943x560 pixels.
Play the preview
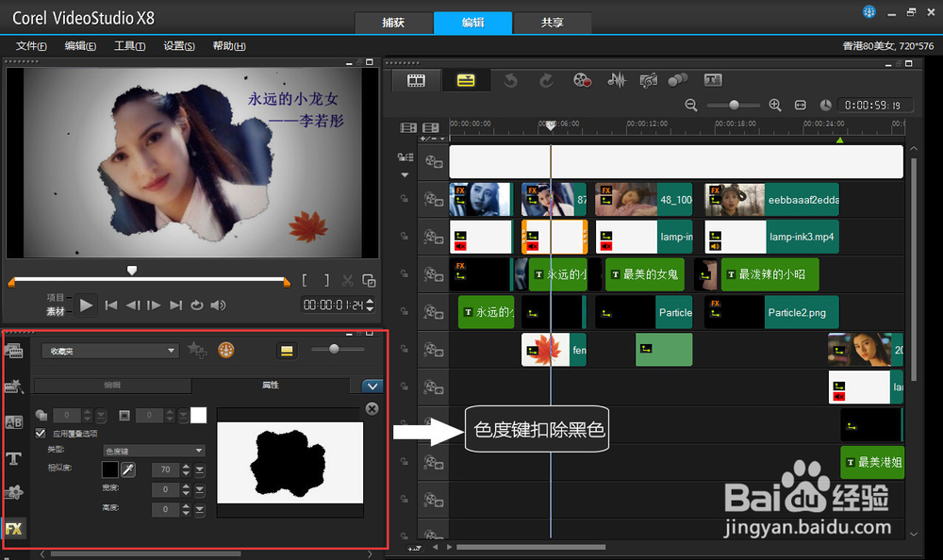pyautogui.click(x=86, y=305)
